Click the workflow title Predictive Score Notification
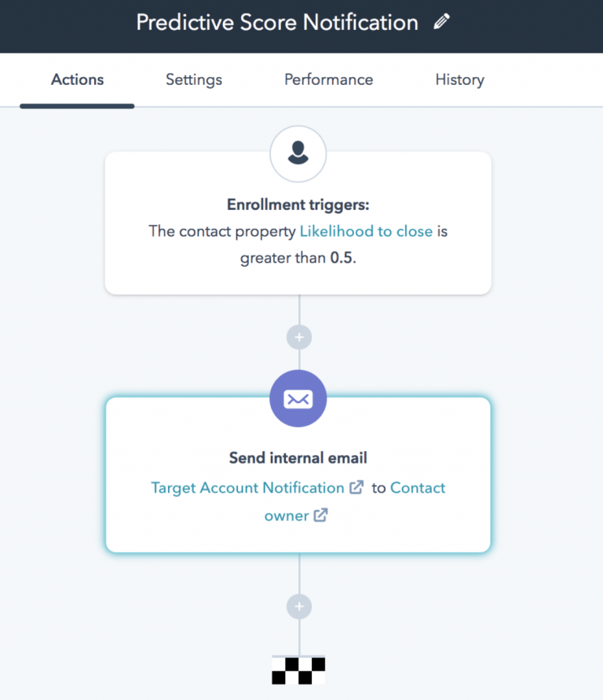603x700 pixels. (x=276, y=22)
